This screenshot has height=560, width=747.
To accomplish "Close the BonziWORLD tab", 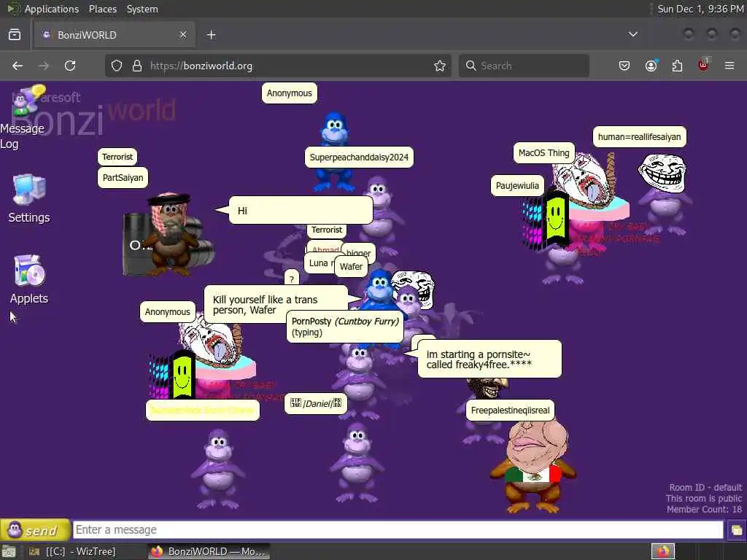I will (x=183, y=34).
